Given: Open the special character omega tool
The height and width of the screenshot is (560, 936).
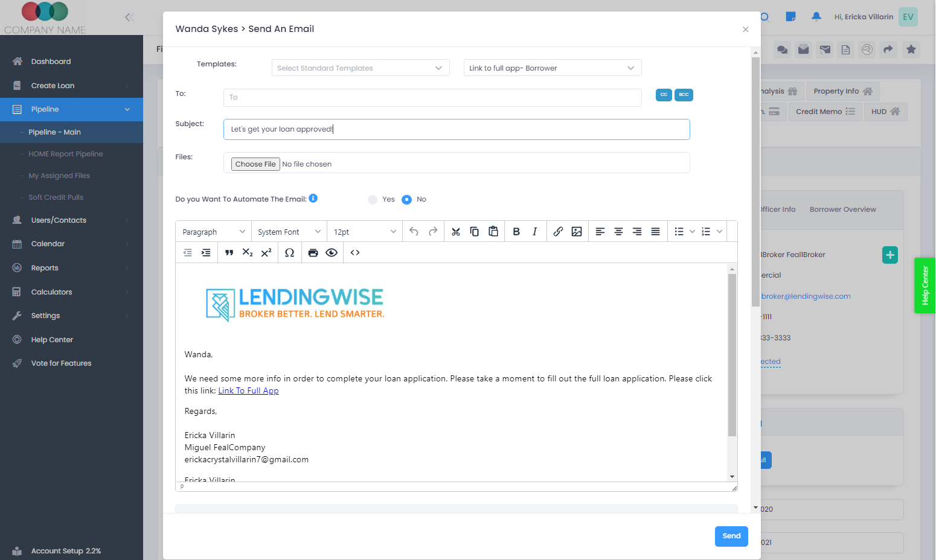Looking at the screenshot, I should pos(290,253).
